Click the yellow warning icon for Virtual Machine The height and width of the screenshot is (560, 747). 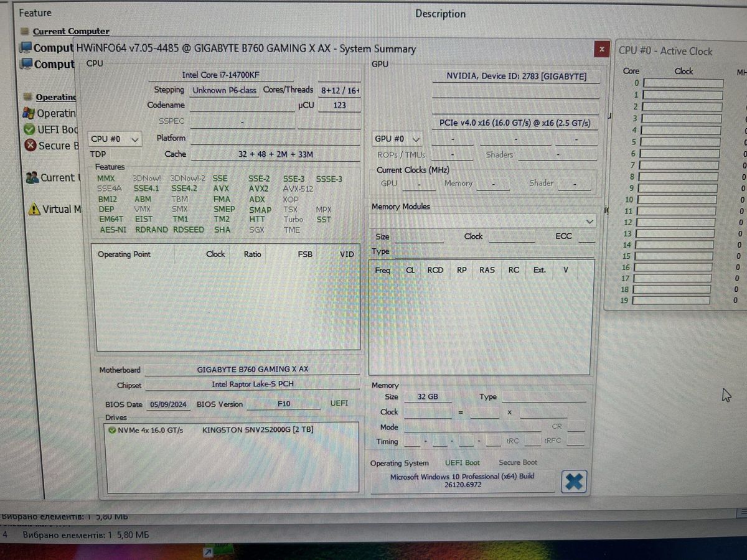pyautogui.click(x=34, y=210)
